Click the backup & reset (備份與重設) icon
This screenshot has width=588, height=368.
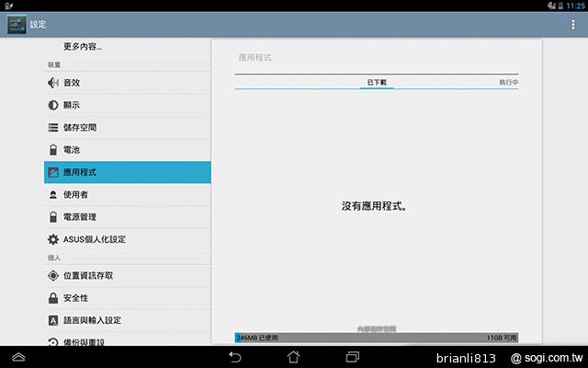[x=53, y=341]
